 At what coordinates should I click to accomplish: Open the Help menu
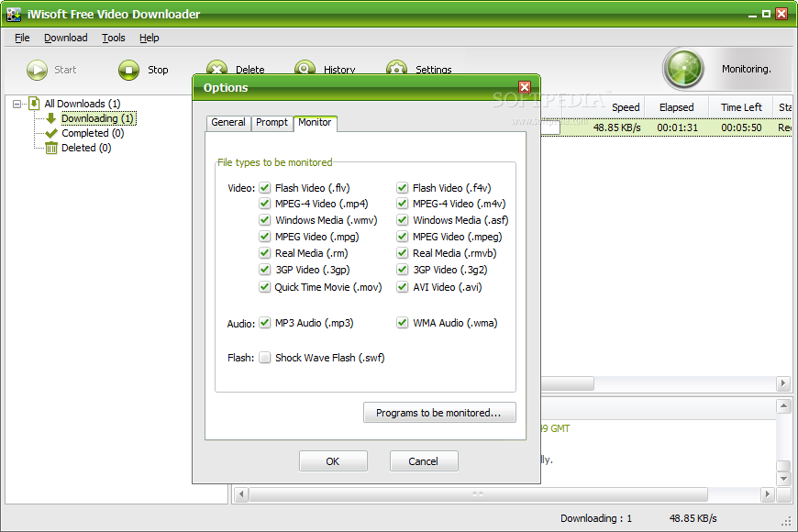point(150,38)
